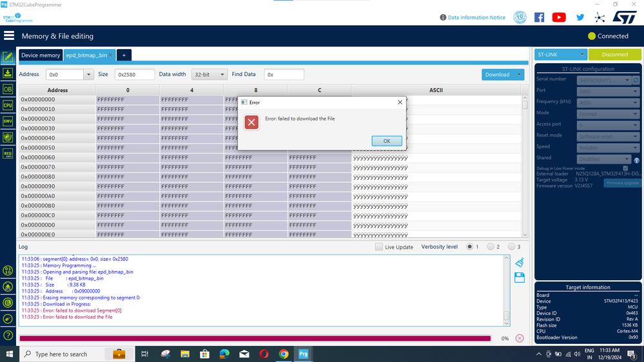Open Option Bytes (OB) sidebar icon
The width and height of the screenshot is (644, 362).
tap(8, 89)
